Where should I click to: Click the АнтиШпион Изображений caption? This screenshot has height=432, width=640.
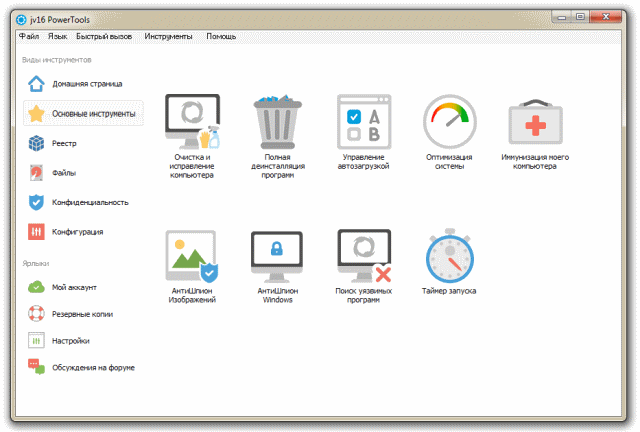click(x=192, y=295)
